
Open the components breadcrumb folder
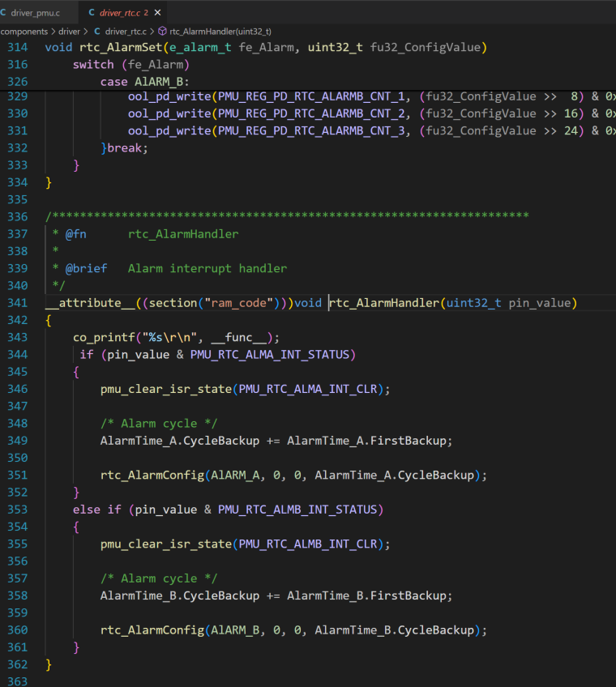(24, 32)
